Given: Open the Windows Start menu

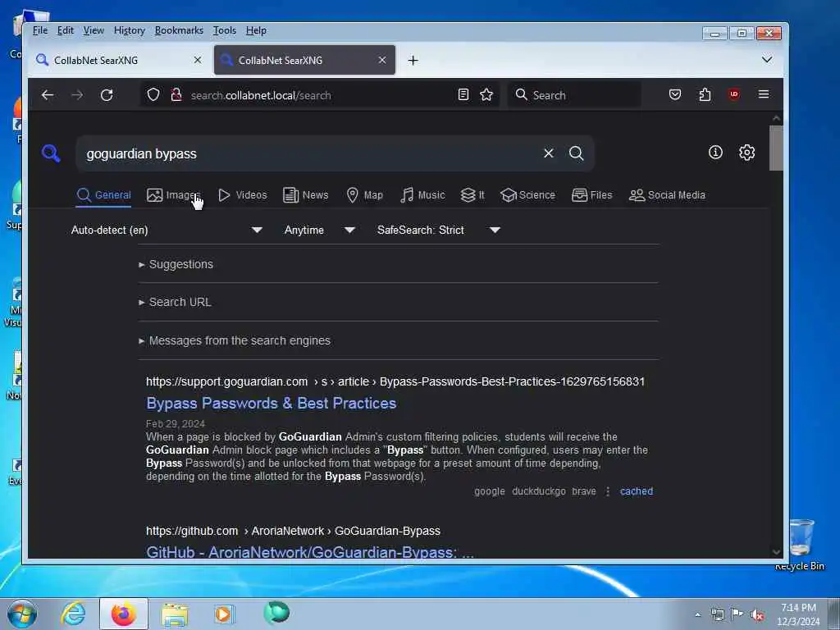Looking at the screenshot, I should [x=22, y=614].
